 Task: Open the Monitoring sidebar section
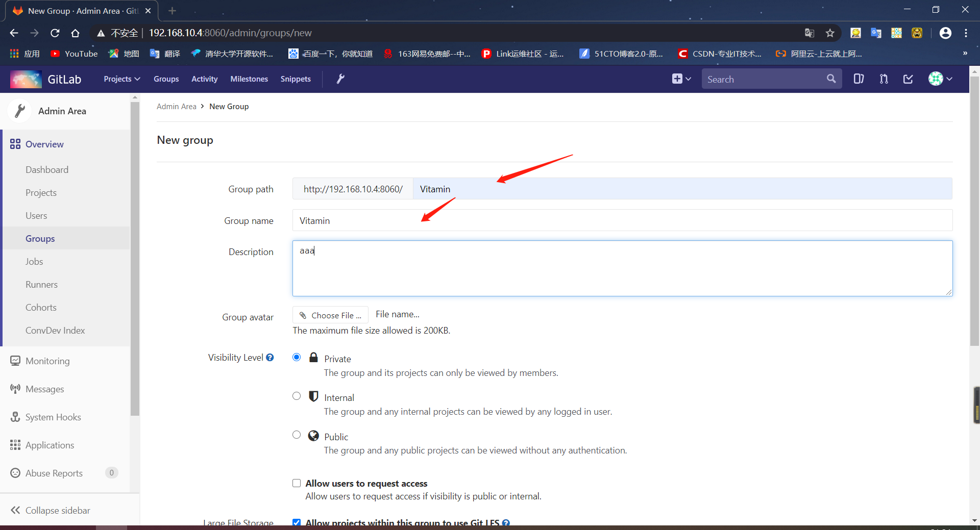[47, 361]
